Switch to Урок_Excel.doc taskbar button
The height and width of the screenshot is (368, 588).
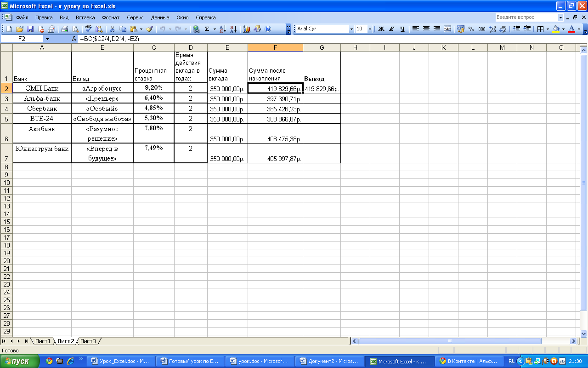[121, 361]
